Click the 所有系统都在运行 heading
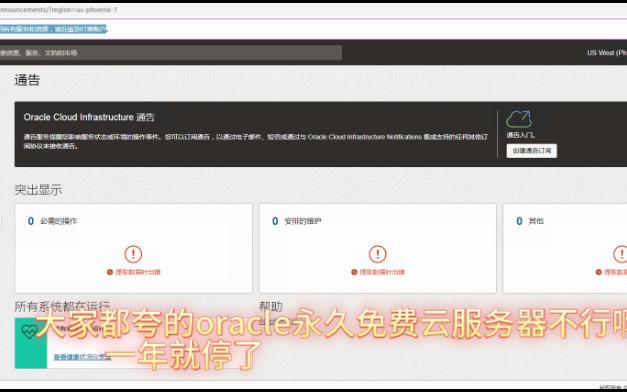The width and height of the screenshot is (627, 392). (62, 306)
